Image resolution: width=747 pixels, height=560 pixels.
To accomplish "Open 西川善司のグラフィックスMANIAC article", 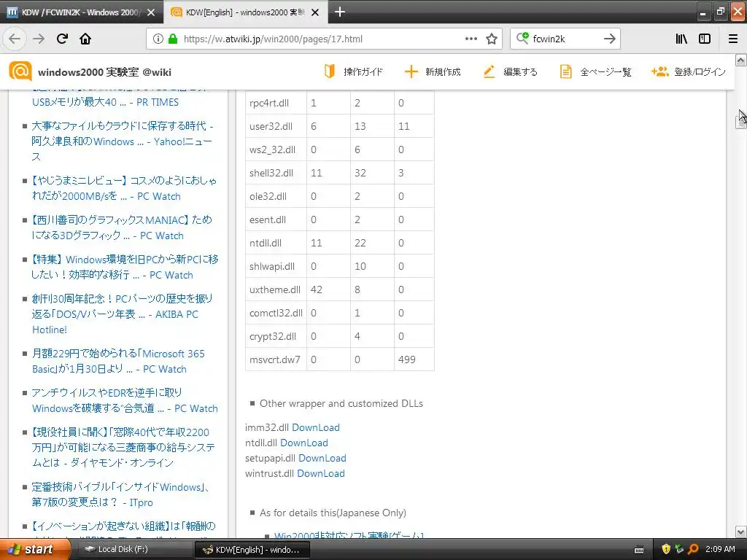I will pyautogui.click(x=122, y=227).
